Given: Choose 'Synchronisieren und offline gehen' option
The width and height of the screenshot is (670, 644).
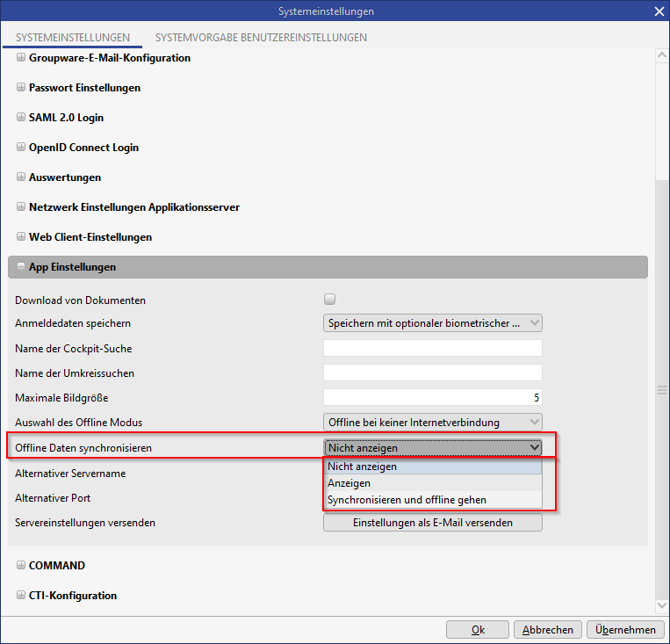Looking at the screenshot, I should (x=407, y=500).
